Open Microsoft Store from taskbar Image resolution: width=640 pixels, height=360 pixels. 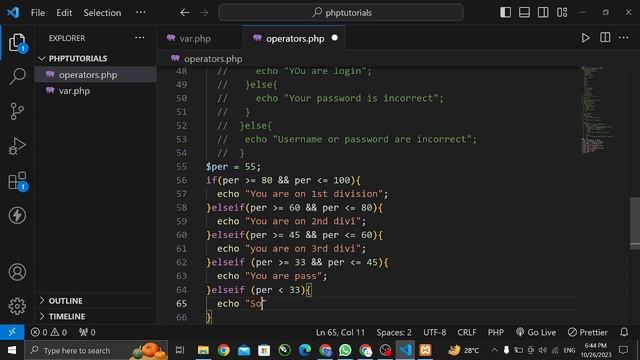pyautogui.click(x=264, y=350)
